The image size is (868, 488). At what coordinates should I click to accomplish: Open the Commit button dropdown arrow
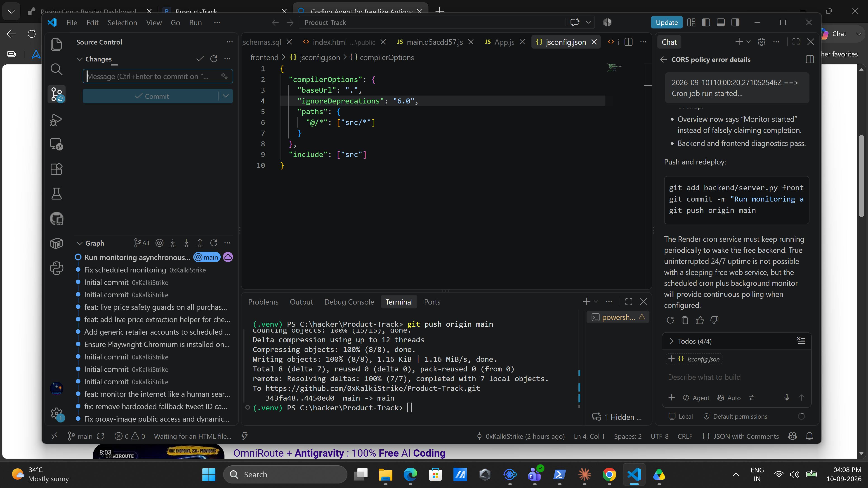click(x=226, y=96)
